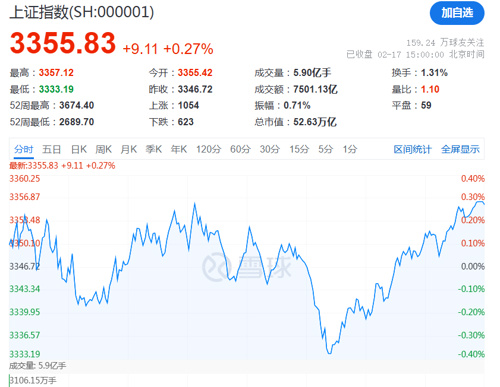Open 区间统计 range statistics

click(x=412, y=149)
